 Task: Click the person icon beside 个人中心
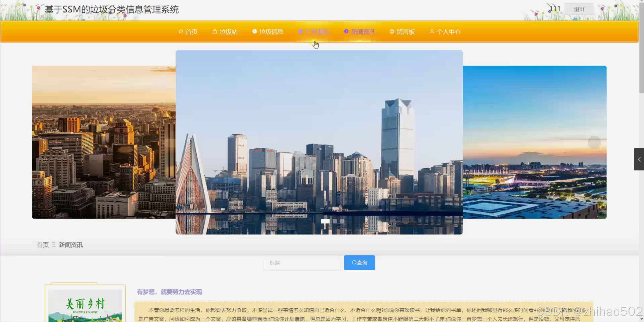[x=432, y=31]
